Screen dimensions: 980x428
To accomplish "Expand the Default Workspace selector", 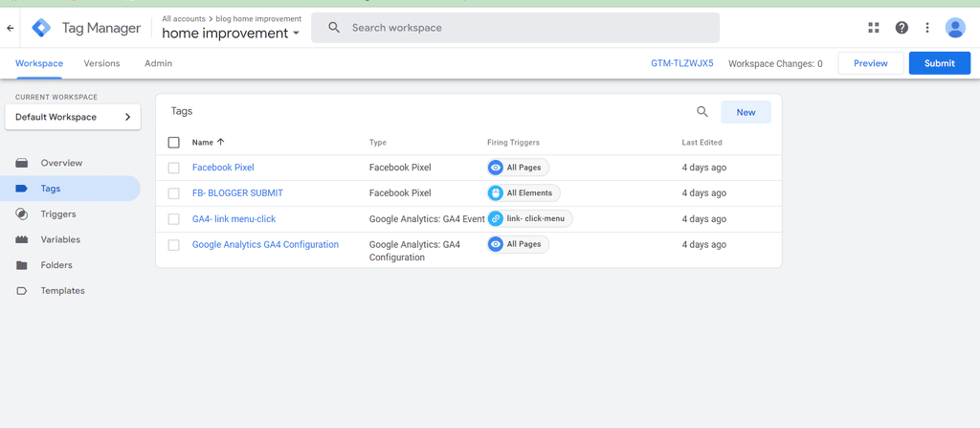I will pos(73,117).
